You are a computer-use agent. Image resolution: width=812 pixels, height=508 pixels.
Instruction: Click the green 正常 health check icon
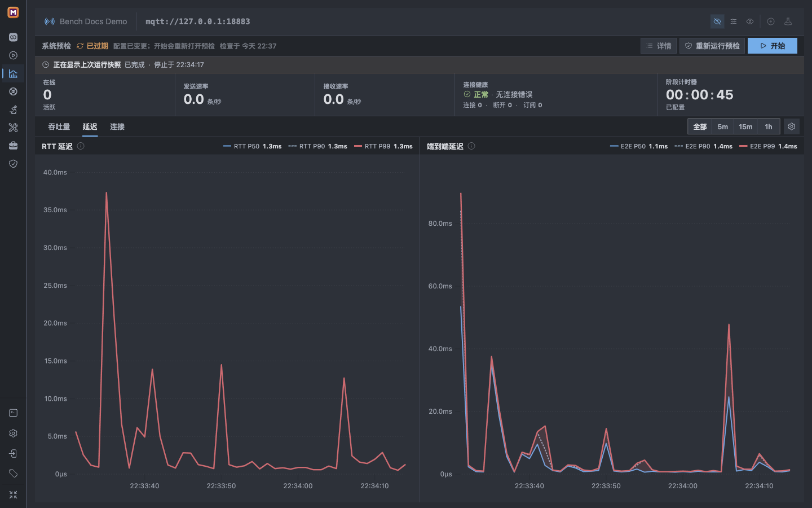pyautogui.click(x=467, y=94)
